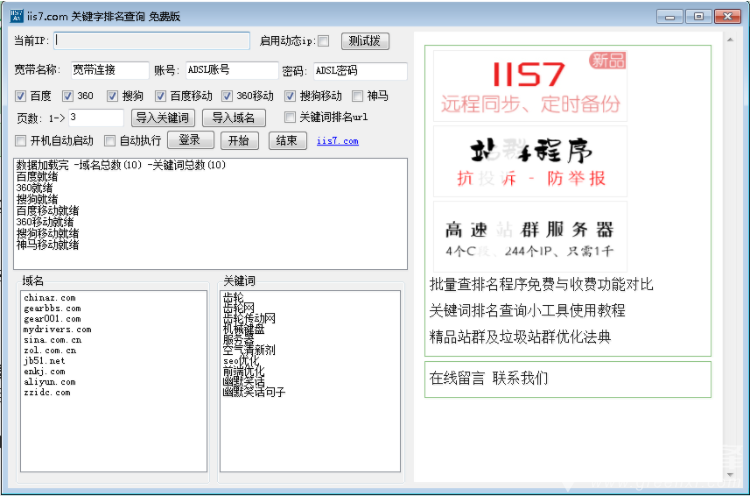Select gear001.com in the domain list
Viewport: 752px width, 496px height.
coord(52,319)
